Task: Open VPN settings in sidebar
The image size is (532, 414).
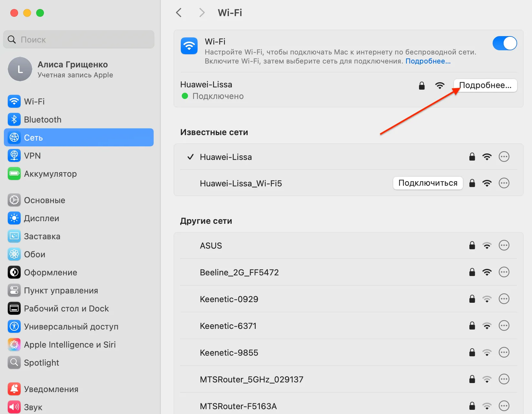Action: pyautogui.click(x=79, y=156)
